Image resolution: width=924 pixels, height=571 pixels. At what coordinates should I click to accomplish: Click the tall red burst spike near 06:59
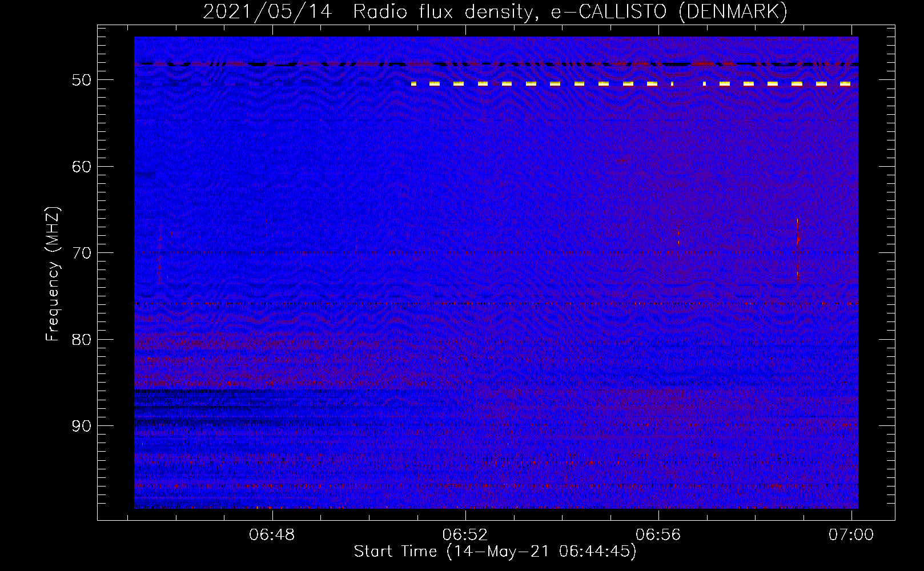click(x=797, y=249)
